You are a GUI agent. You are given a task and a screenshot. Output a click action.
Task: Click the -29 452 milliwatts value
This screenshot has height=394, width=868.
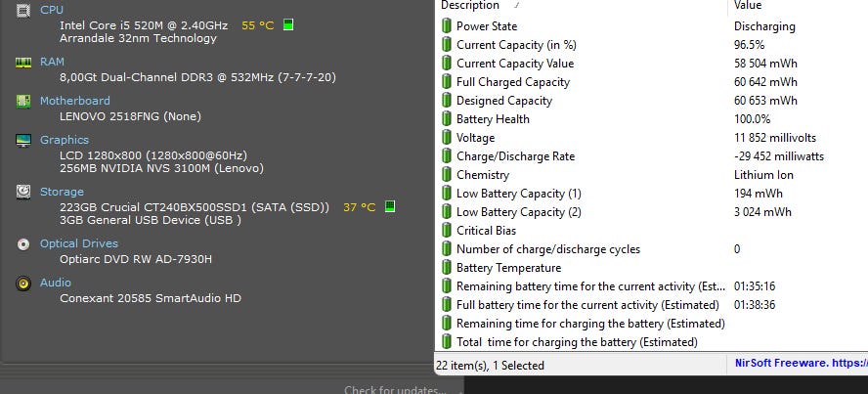[779, 156]
